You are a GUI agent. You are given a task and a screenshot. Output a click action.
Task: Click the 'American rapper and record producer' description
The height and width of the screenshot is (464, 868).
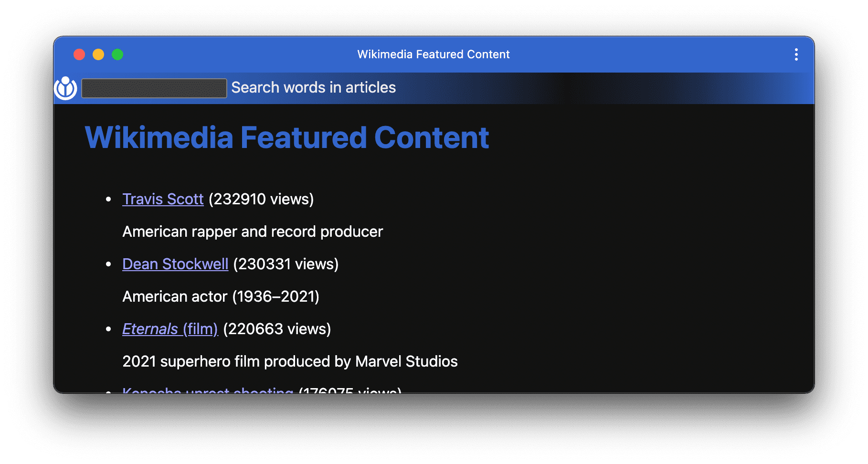coord(253,232)
